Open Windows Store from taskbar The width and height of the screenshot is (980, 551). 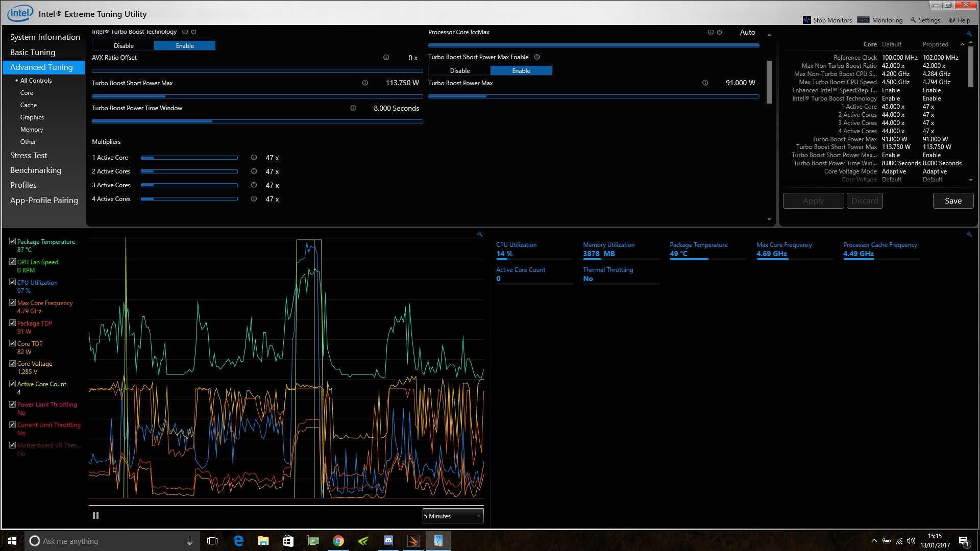(x=288, y=541)
